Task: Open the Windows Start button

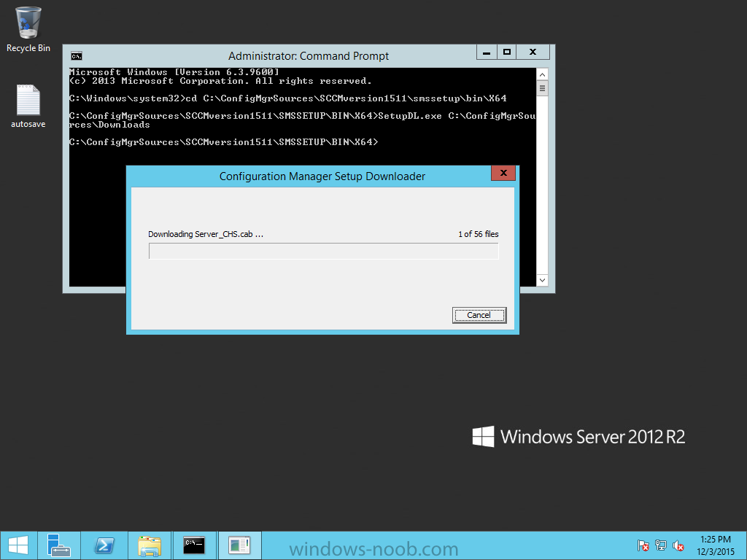Action: (x=18, y=545)
